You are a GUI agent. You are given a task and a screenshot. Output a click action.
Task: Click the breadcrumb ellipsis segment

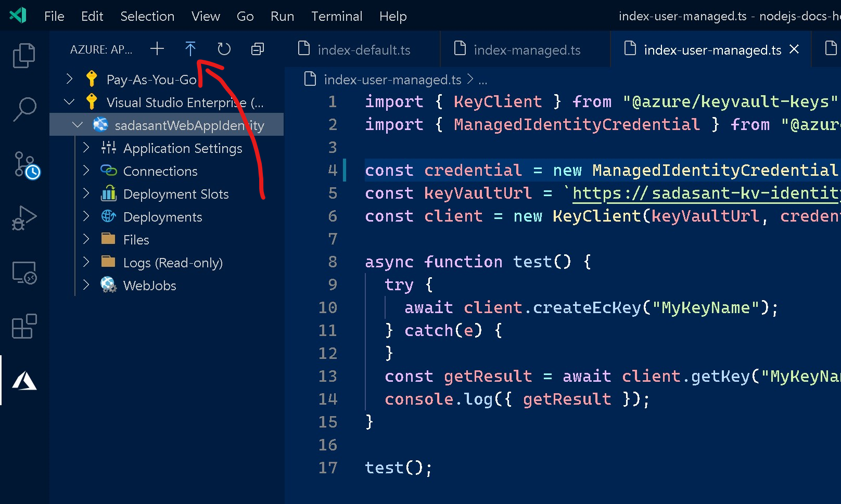click(483, 80)
